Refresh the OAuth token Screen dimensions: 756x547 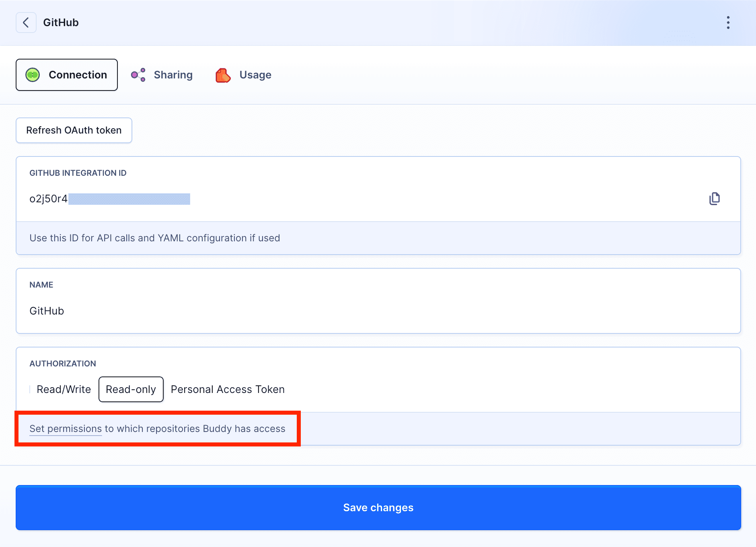[74, 130]
